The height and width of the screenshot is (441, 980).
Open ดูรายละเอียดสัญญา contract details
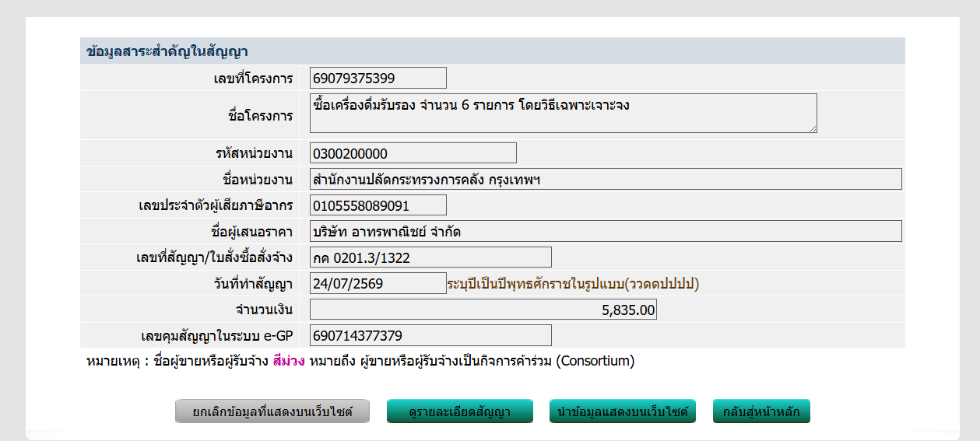460,411
